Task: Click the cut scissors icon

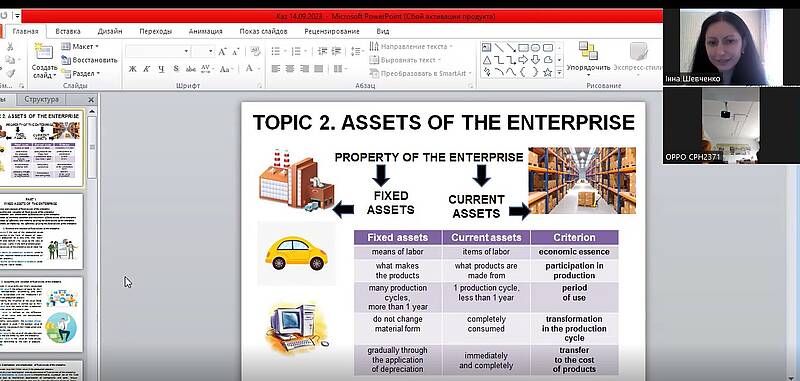Action: [10, 47]
